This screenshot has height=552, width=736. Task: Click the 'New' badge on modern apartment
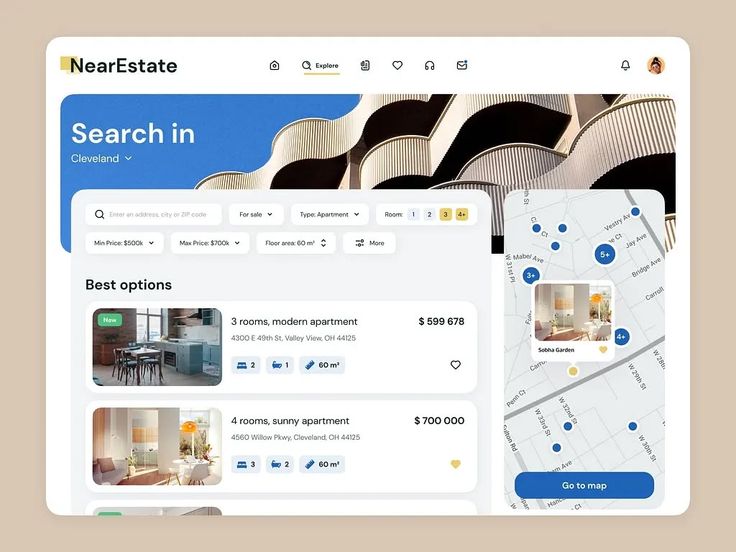pos(110,320)
